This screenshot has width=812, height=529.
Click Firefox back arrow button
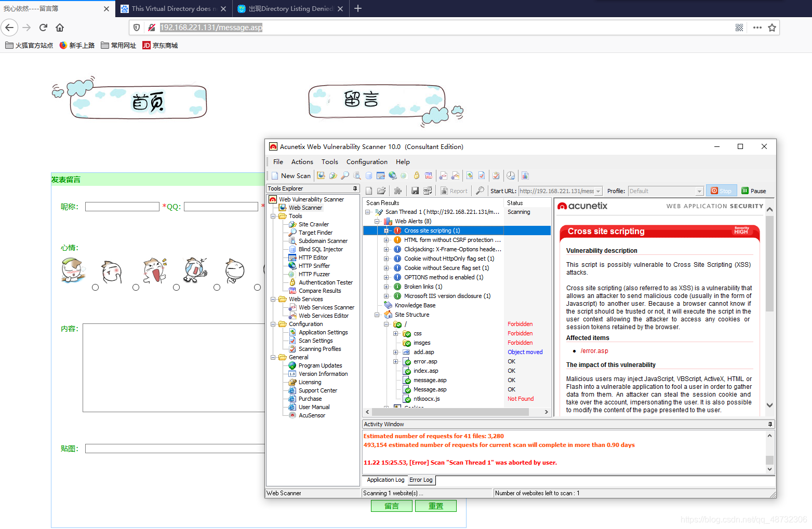point(9,28)
